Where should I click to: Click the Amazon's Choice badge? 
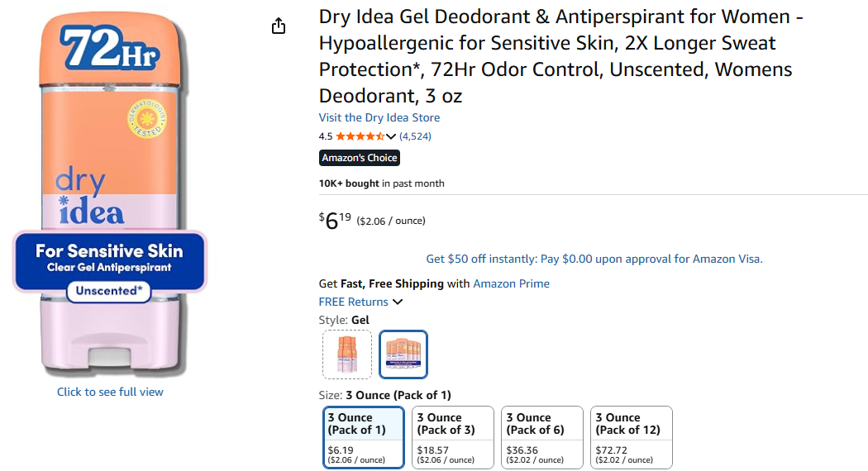360,158
